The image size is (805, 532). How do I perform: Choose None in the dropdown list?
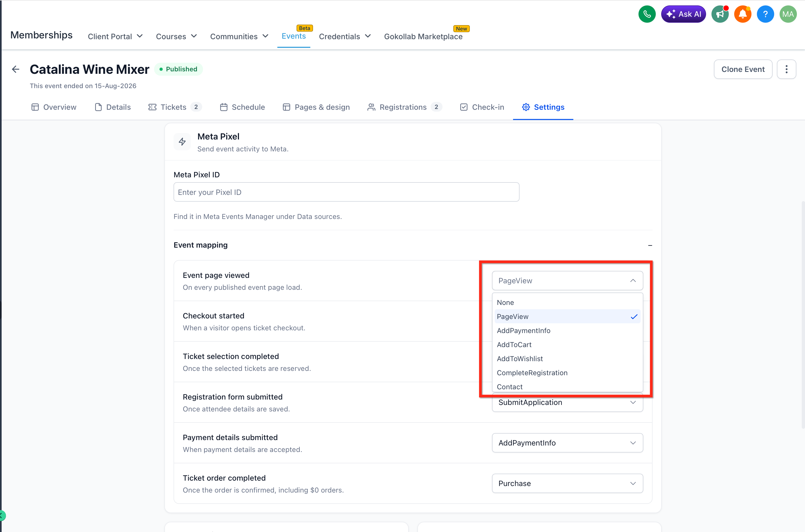(568, 302)
